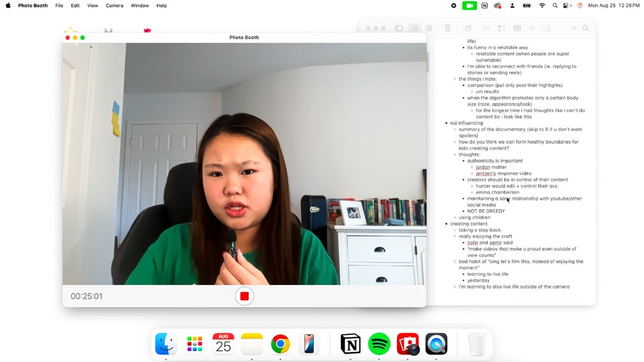The image size is (644, 362).
Task: Switch Notes to list view
Action: point(414,29)
